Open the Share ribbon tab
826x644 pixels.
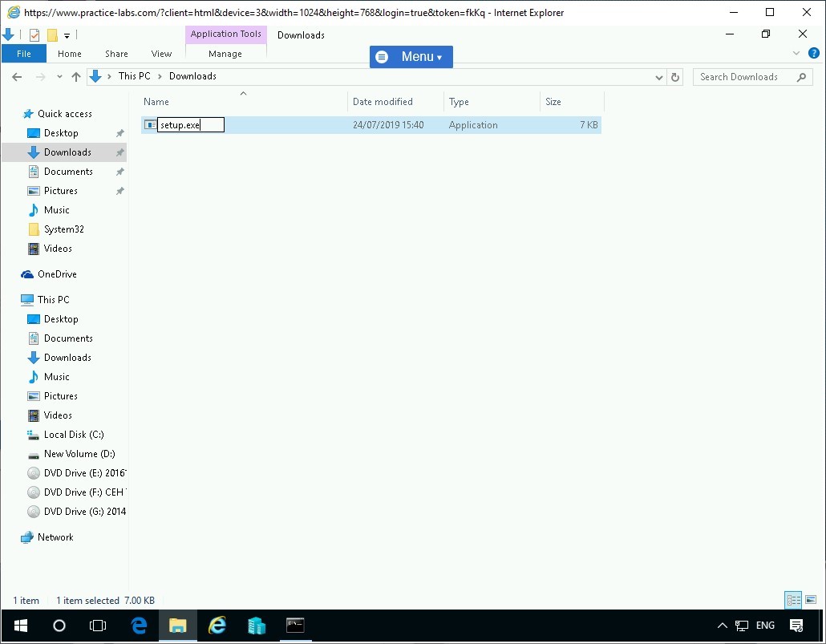tap(116, 54)
